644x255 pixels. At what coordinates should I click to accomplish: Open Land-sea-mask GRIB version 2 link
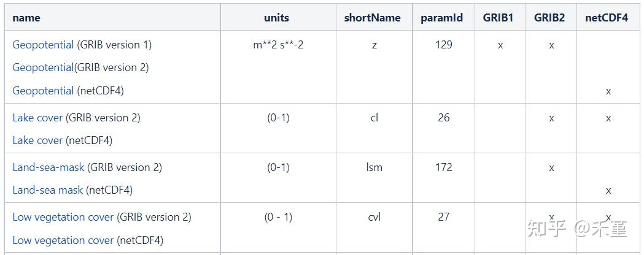click(48, 167)
